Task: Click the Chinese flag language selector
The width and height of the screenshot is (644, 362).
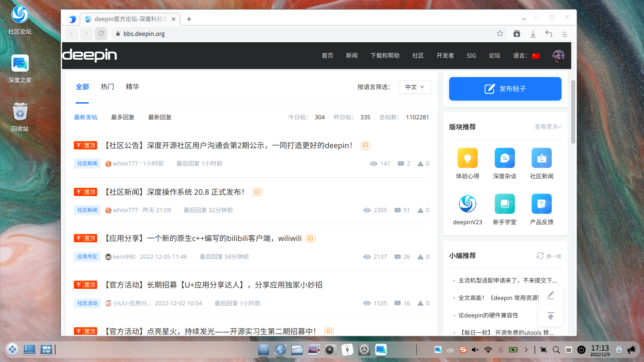Action: click(x=536, y=56)
